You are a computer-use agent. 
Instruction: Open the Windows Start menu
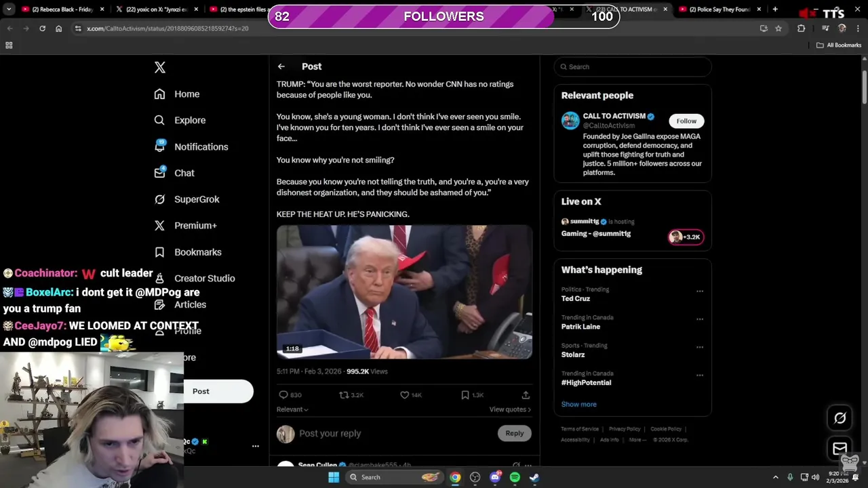(x=334, y=477)
